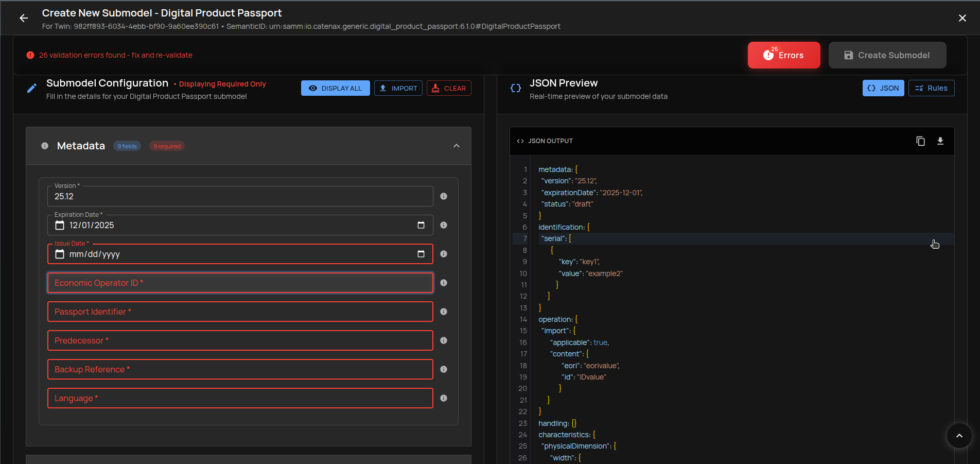Click the Backup Reference input field
The image size is (980, 464).
pos(240,369)
